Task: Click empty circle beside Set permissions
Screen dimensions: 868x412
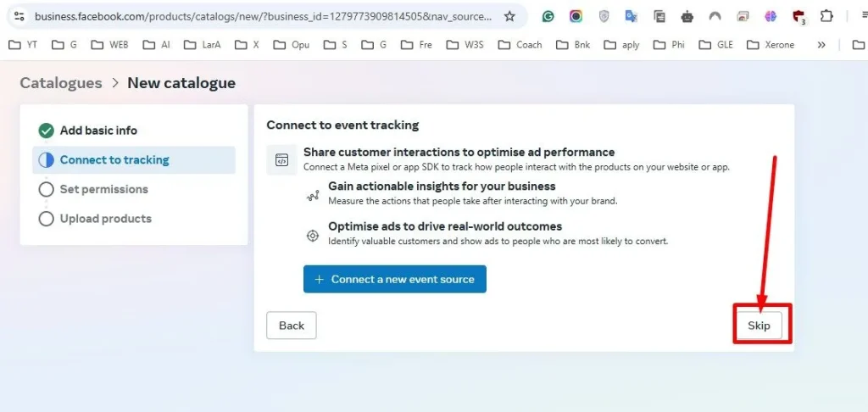Action: pos(46,189)
